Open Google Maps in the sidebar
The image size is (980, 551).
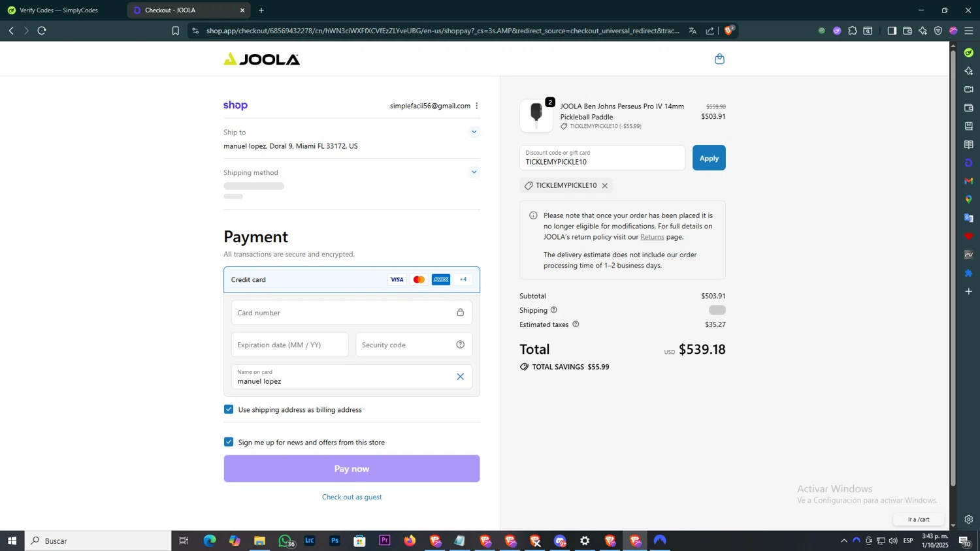(969, 199)
